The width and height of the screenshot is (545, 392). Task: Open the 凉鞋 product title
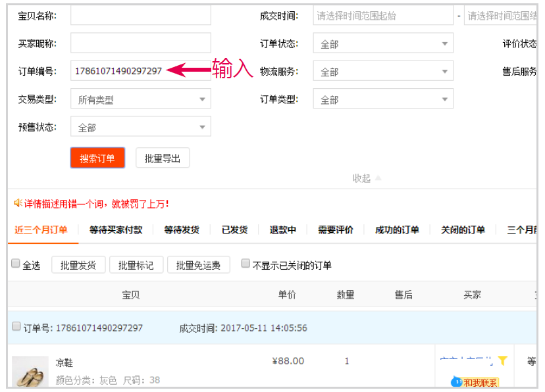(65, 363)
